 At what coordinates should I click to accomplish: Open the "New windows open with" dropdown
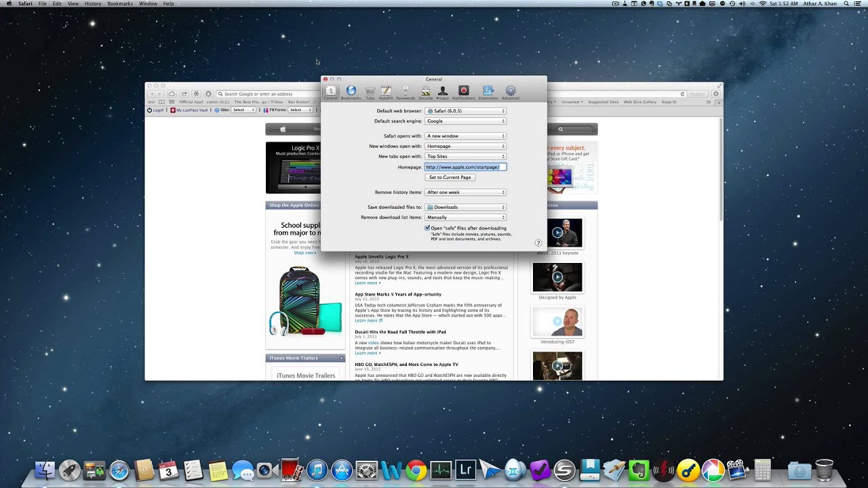pos(465,146)
